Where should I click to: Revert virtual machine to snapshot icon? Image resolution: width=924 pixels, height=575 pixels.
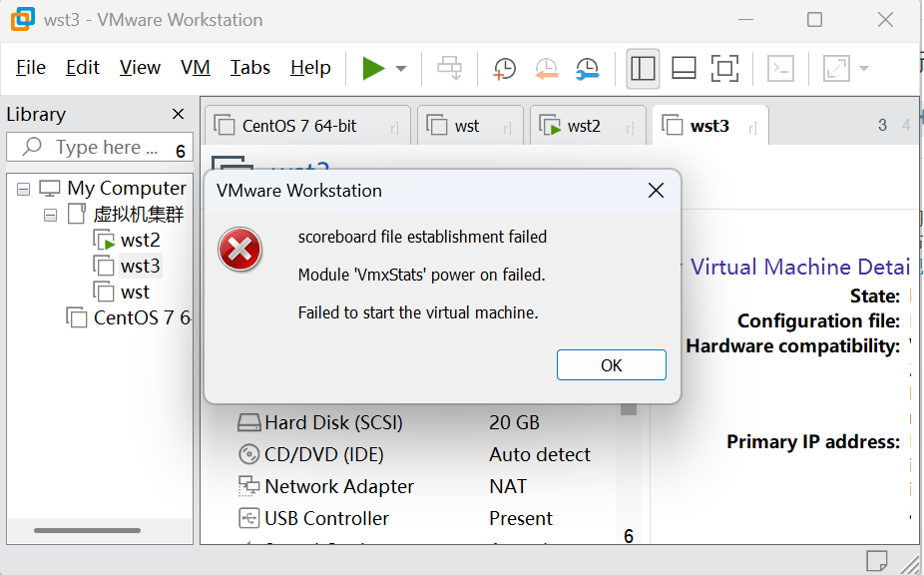click(x=546, y=69)
